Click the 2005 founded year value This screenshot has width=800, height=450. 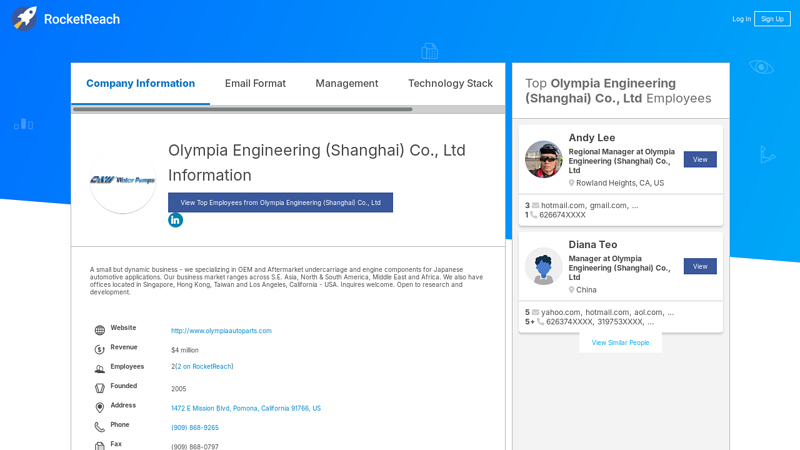coord(179,389)
